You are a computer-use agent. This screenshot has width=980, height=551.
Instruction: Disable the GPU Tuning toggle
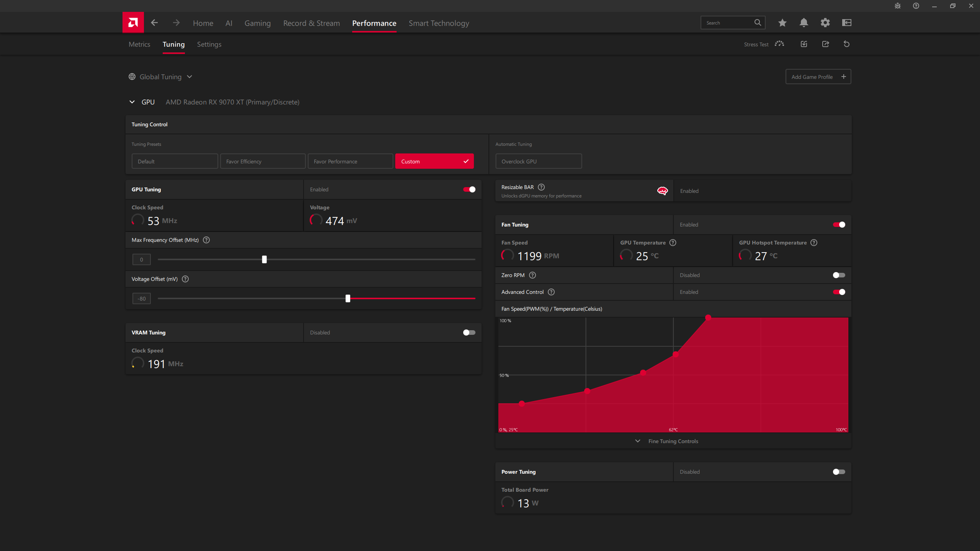coord(469,189)
